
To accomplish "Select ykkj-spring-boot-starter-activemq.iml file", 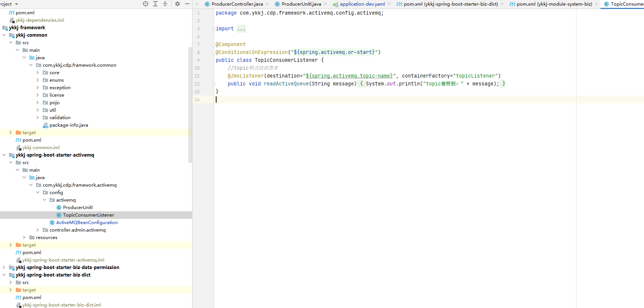I will tap(63, 260).
